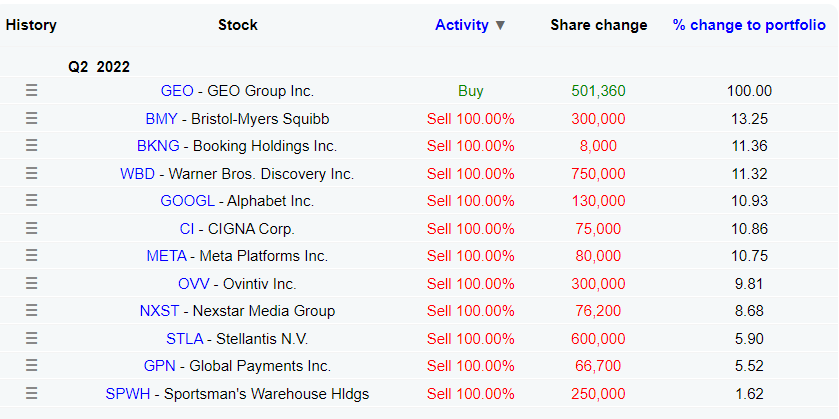Open the GEO ticker link
Screen dimensions: 839x419
tap(177, 91)
